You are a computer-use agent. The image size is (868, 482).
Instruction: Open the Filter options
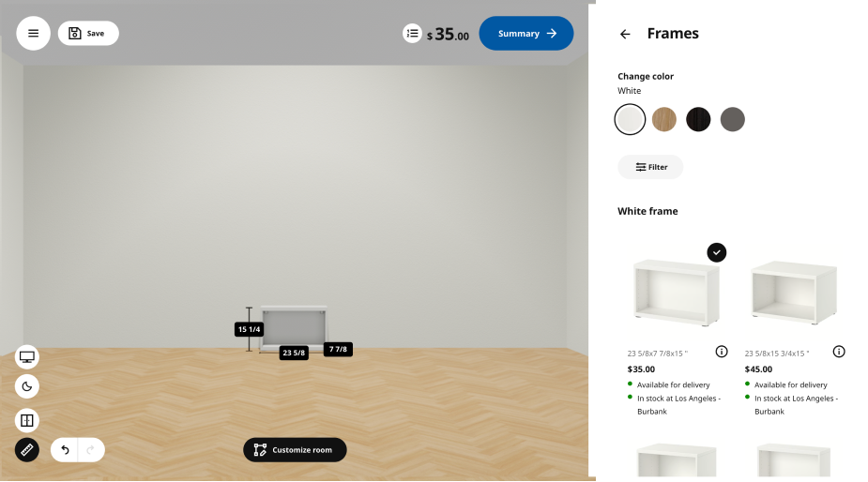click(650, 167)
